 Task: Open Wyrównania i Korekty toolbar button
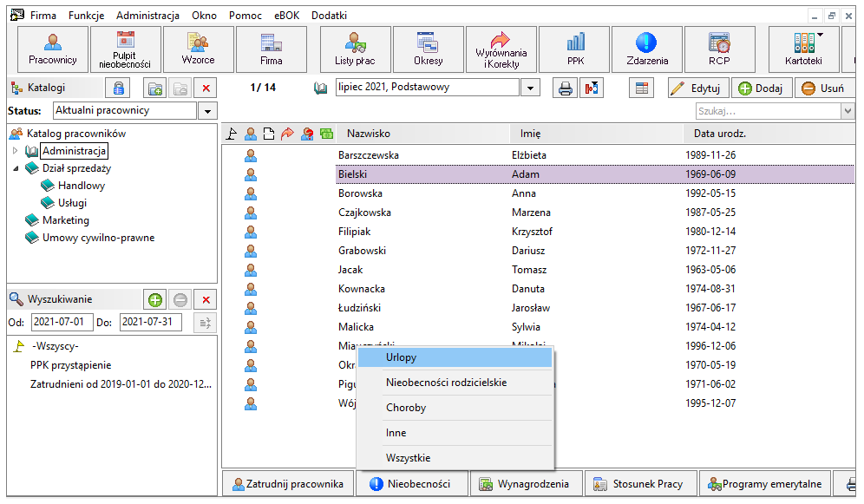pos(501,49)
